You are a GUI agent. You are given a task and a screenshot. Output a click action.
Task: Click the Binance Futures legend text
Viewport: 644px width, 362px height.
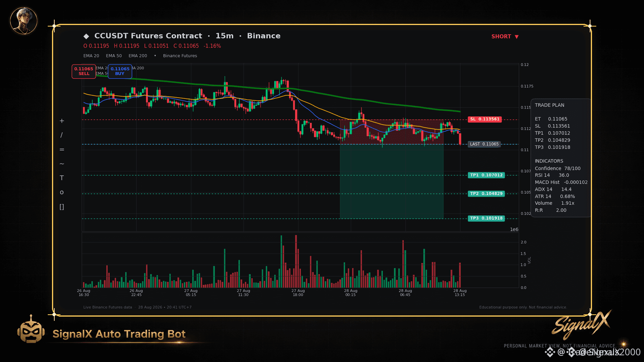(180, 56)
